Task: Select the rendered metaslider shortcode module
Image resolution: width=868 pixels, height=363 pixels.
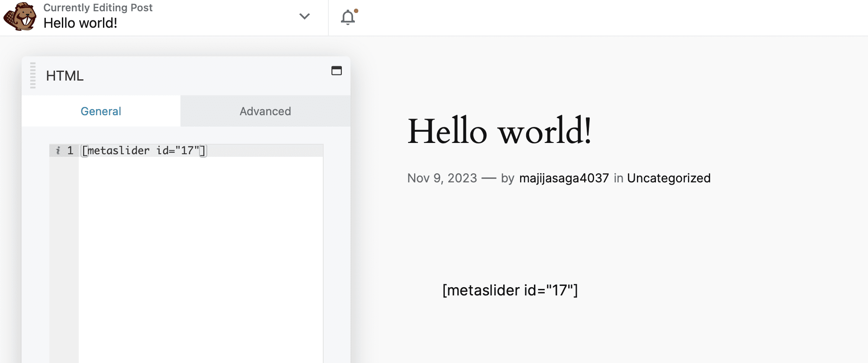Action: [510, 290]
